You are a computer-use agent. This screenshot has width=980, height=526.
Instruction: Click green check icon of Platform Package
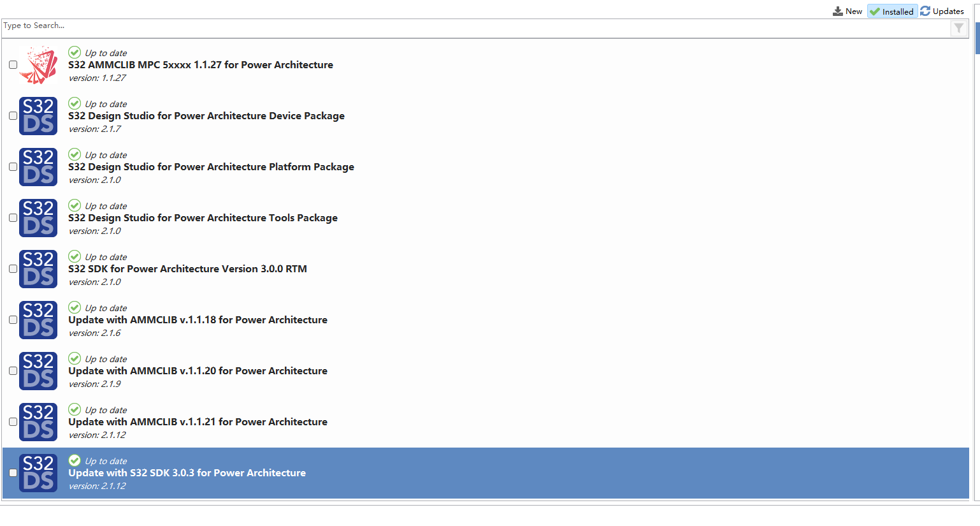click(x=75, y=154)
